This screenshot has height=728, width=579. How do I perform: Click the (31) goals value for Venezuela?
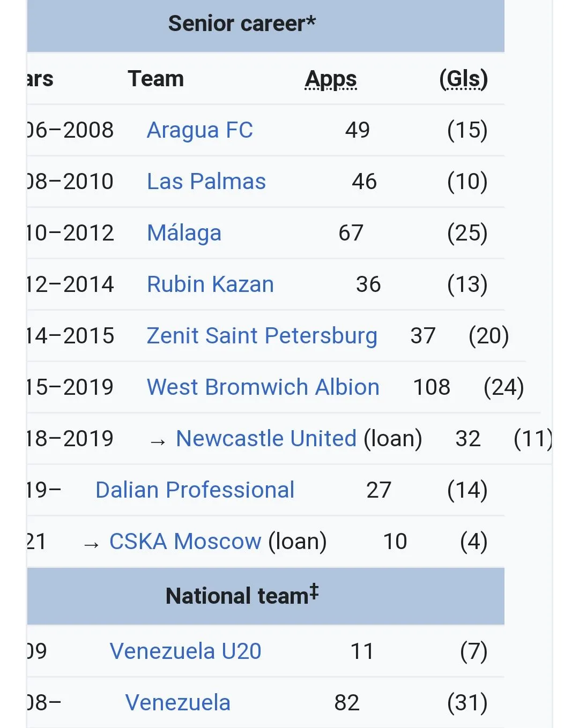coord(467,703)
